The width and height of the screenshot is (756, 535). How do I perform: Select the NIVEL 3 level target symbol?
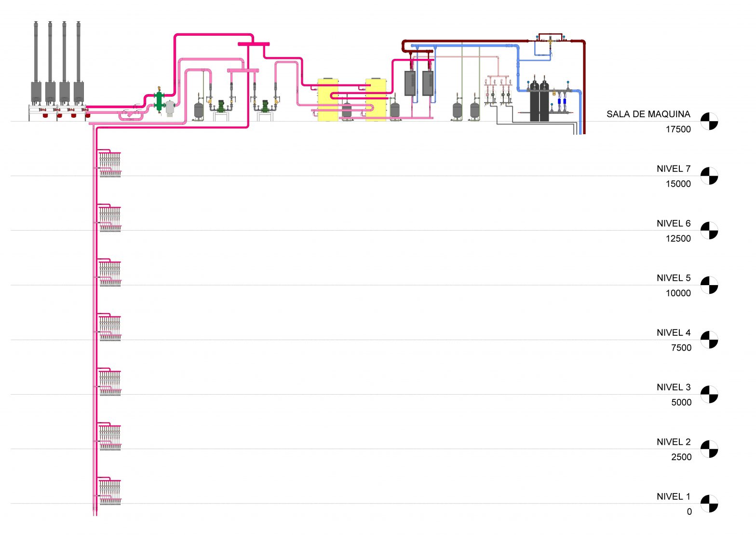click(709, 395)
